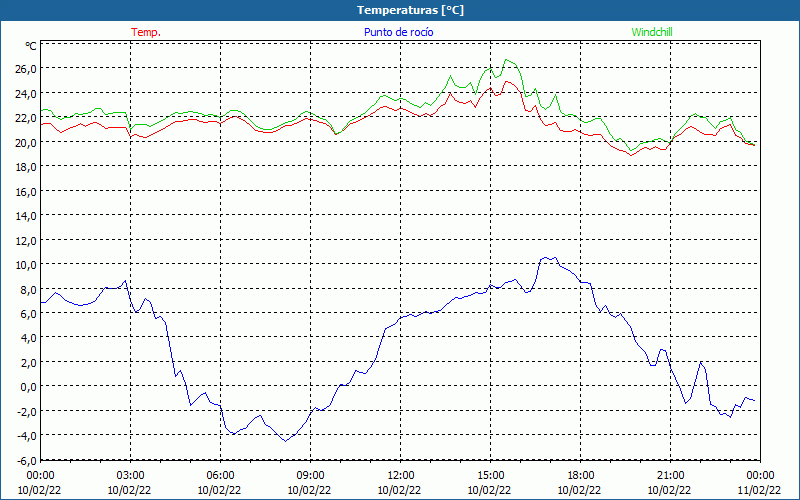The image size is (800, 500).
Task: Click the '10/02/22' date beneath 06:00
Action: (x=219, y=490)
